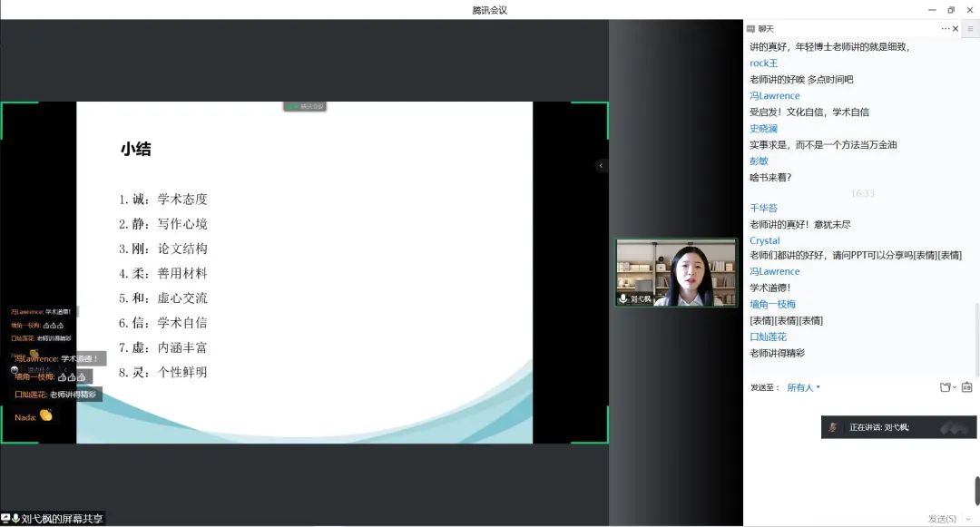
Task: Click sender name rock王 in chat
Action: 763,63
